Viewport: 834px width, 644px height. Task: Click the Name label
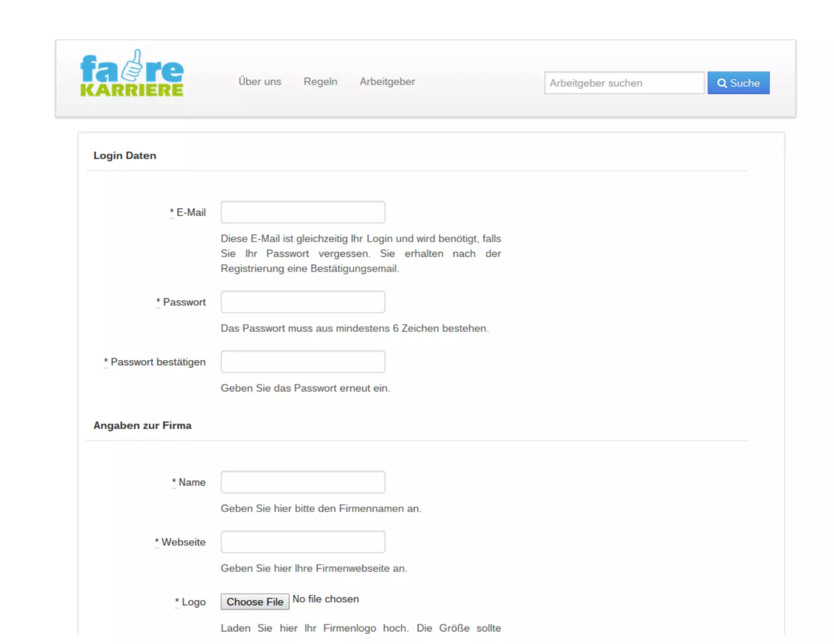pos(189,483)
